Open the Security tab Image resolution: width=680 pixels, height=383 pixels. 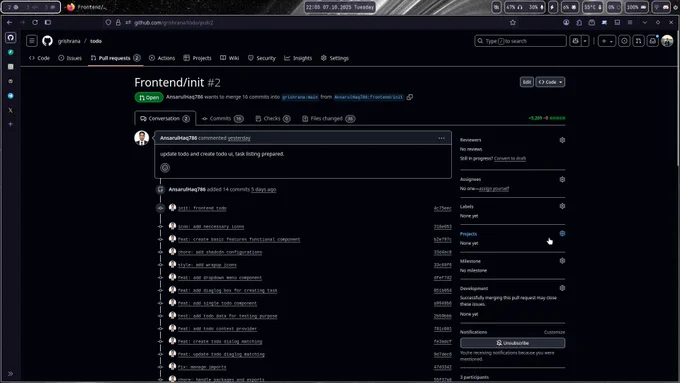coord(262,58)
